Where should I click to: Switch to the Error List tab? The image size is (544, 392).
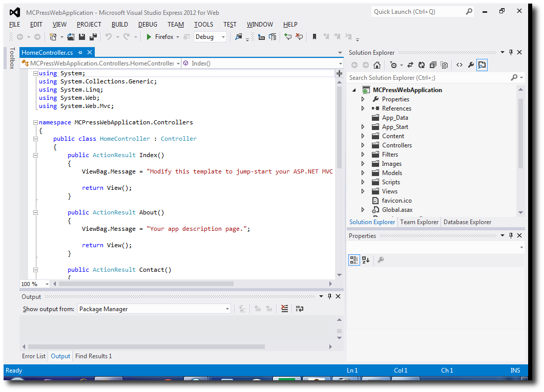tap(34, 356)
